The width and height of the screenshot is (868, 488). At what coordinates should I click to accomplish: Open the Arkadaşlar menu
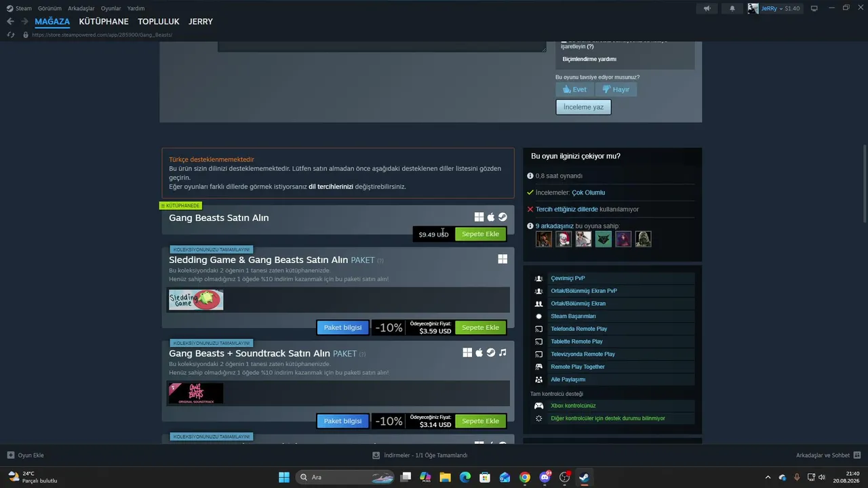click(81, 8)
